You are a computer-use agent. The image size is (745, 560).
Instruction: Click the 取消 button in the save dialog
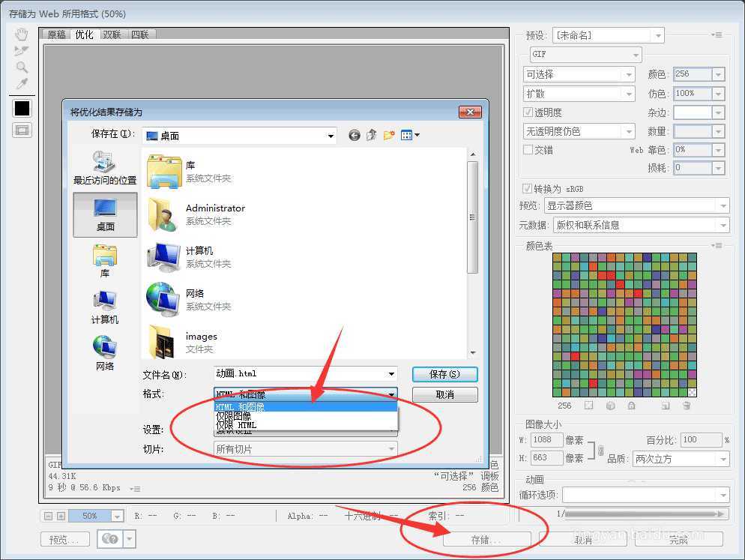pos(445,394)
